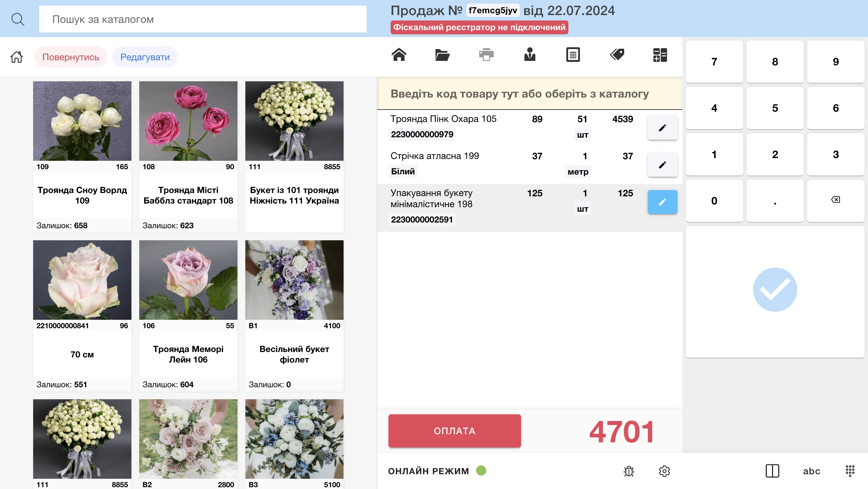Click the ОНЛАЙН РЕЖИМ status indicator
This screenshot has height=489, width=868.
click(x=437, y=471)
